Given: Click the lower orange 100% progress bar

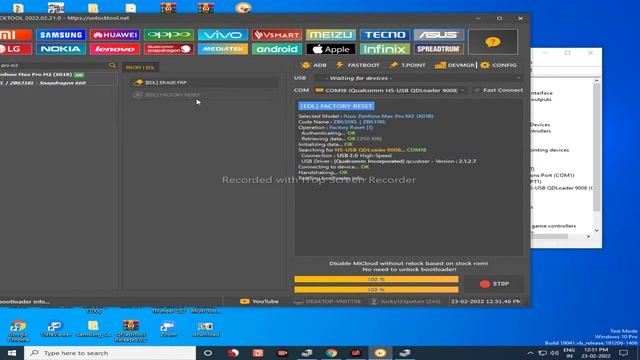Looking at the screenshot, I should [x=376, y=289].
